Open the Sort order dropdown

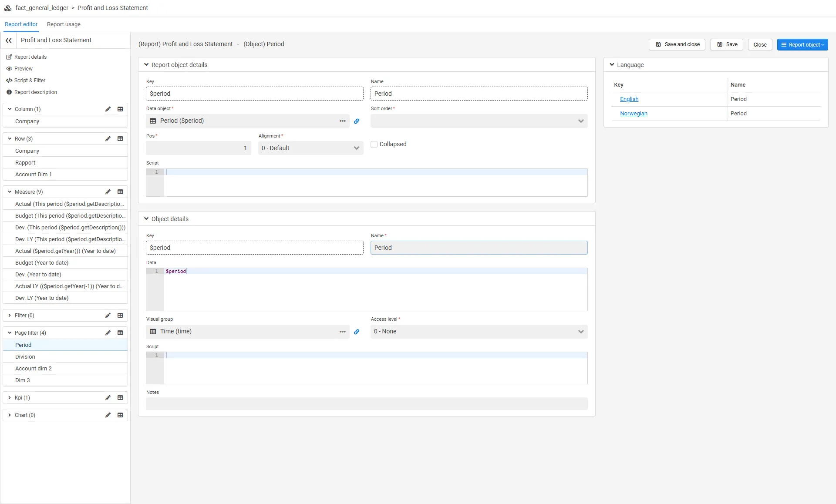click(x=479, y=121)
